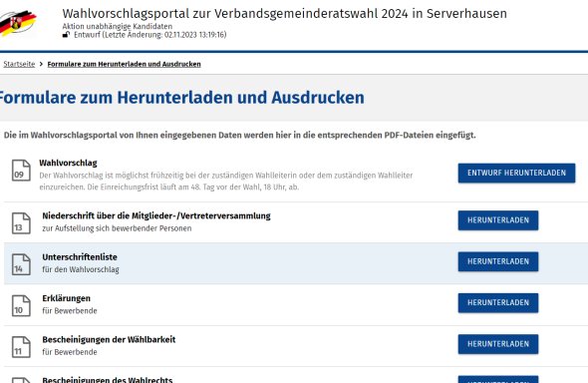Click the document icon numbered 11
588x383 pixels.
21,347
